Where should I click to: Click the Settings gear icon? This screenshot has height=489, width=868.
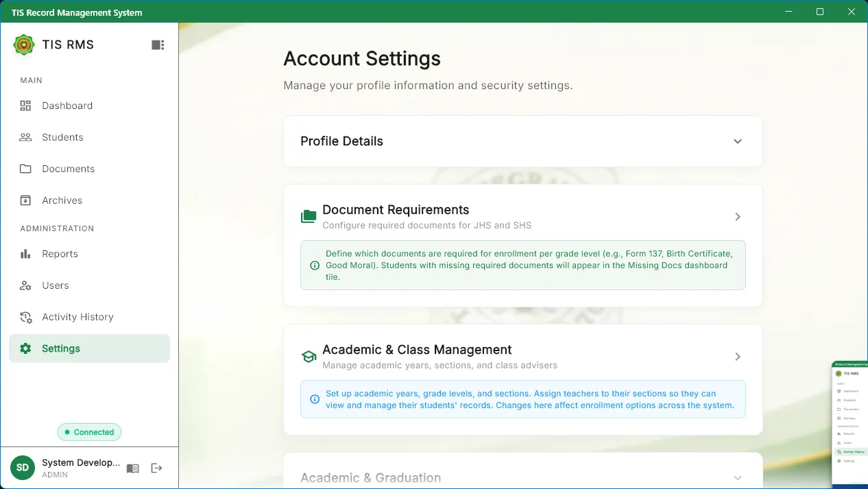click(25, 348)
